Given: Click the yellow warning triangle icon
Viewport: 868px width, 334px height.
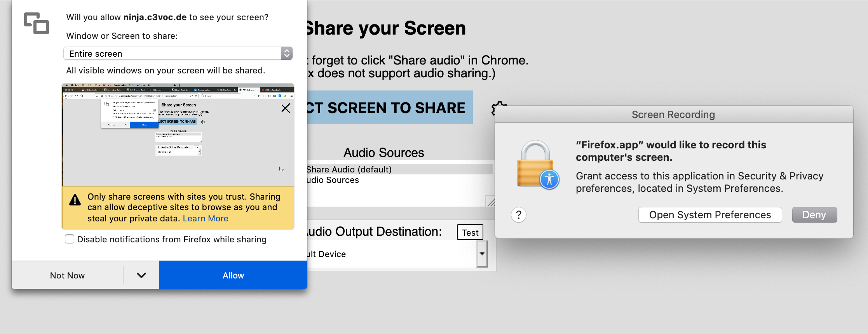Looking at the screenshot, I should click(x=75, y=200).
